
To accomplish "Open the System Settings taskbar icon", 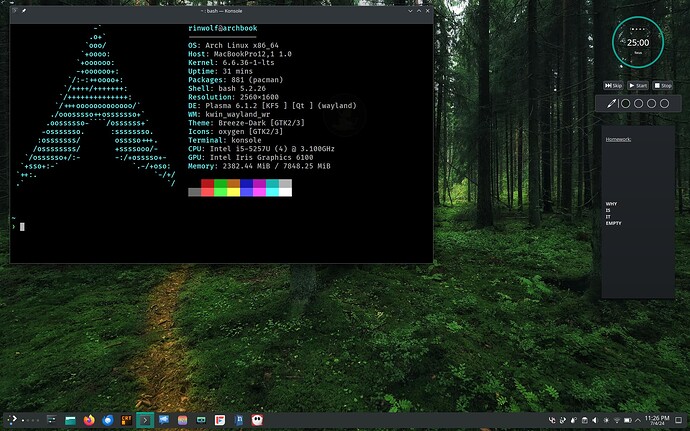I will click(x=51, y=420).
